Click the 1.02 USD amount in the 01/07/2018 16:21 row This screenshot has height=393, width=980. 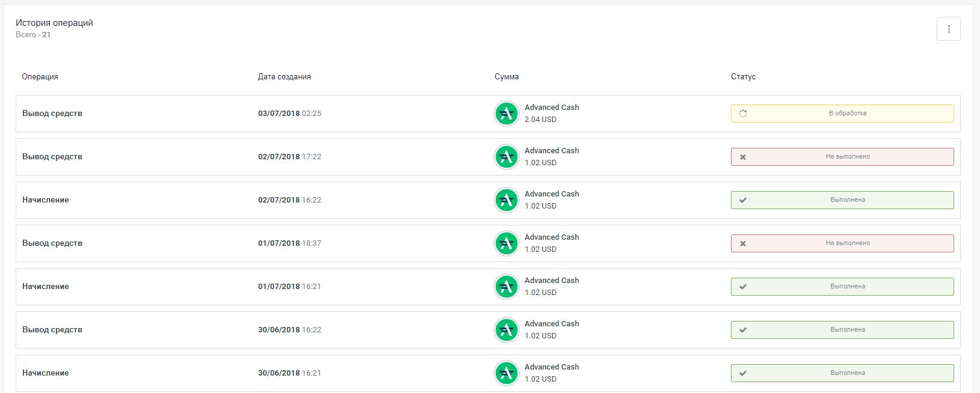540,293
